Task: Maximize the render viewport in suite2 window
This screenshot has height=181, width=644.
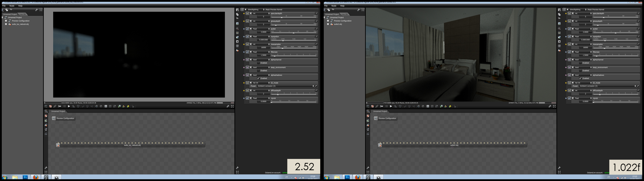Action: (554, 106)
